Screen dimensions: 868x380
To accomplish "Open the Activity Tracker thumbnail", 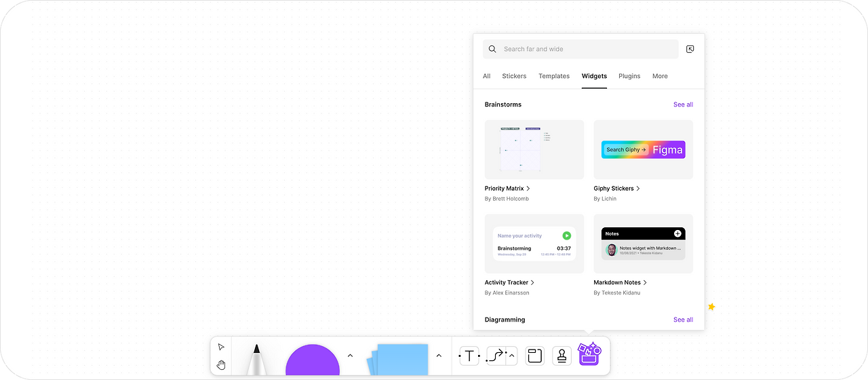I will [x=534, y=244].
